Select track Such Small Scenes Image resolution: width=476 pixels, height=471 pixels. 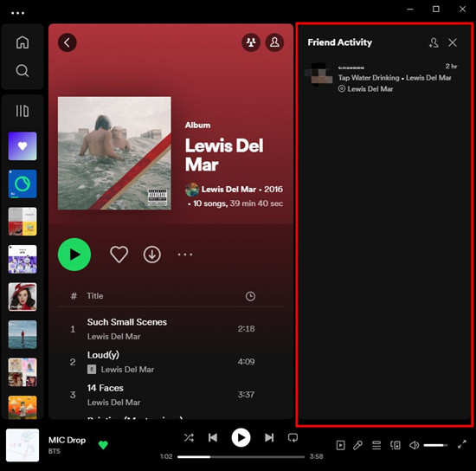170,329
